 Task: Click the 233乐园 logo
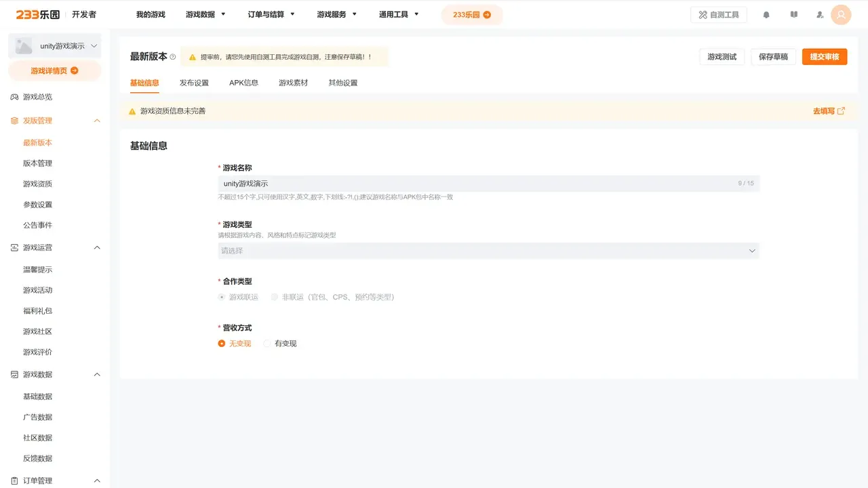pyautogui.click(x=38, y=14)
